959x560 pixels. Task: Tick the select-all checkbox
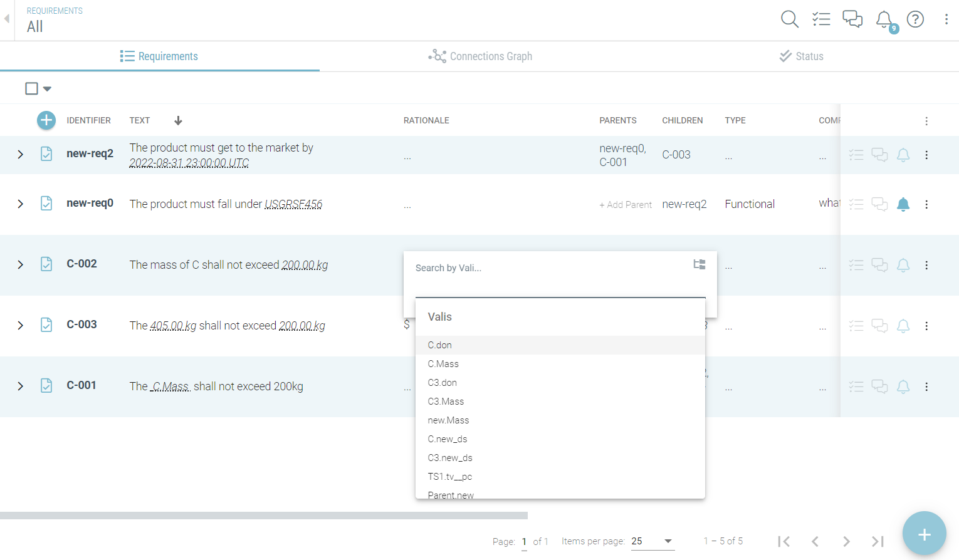(31, 88)
